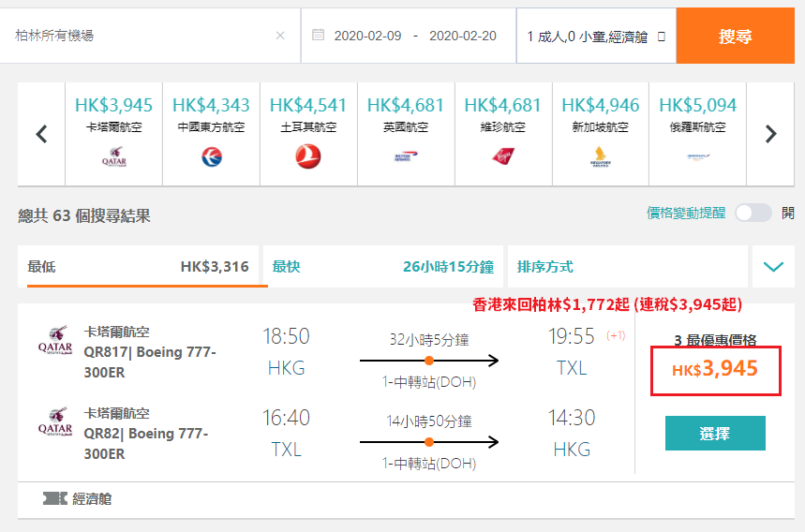Select HK$4,946 新加坡航空 price
The width and height of the screenshot is (805, 532).
tap(600, 105)
